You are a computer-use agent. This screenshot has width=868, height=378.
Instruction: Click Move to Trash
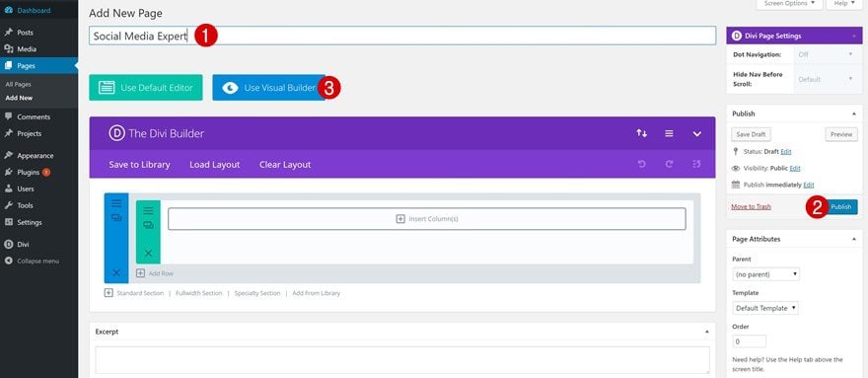tap(752, 206)
